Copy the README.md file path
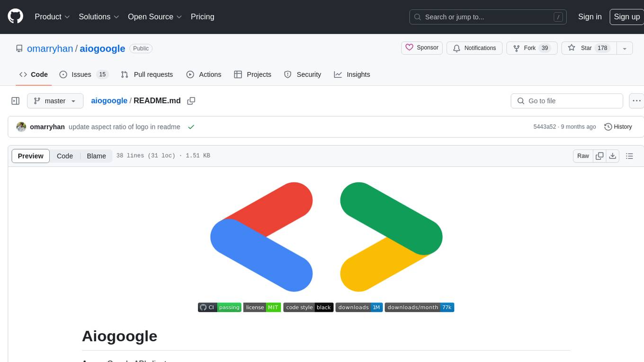The width and height of the screenshot is (644, 362). tap(191, 101)
